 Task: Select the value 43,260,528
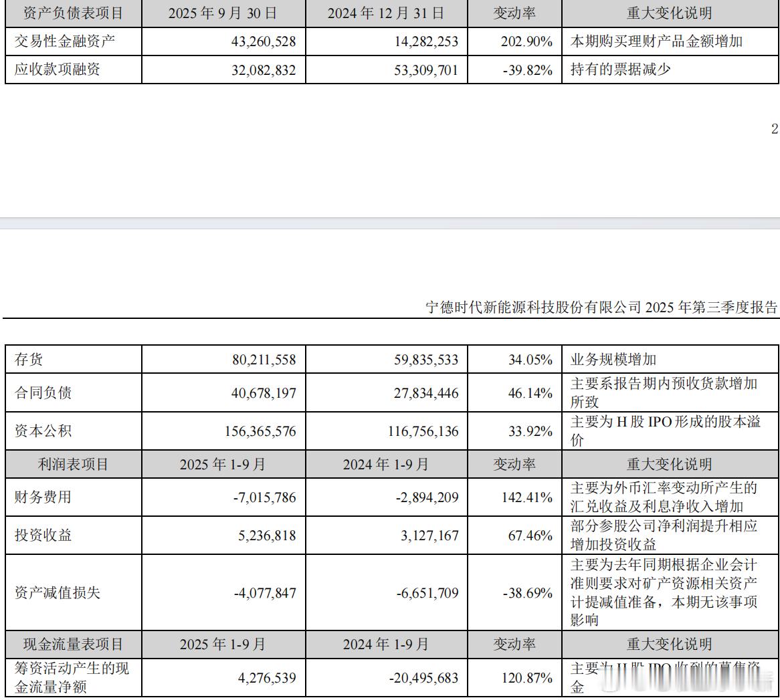(x=264, y=41)
